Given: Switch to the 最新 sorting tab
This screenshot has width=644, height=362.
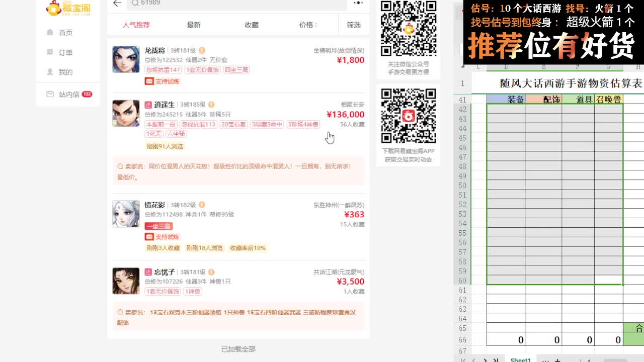Looking at the screenshot, I should pos(194,24).
